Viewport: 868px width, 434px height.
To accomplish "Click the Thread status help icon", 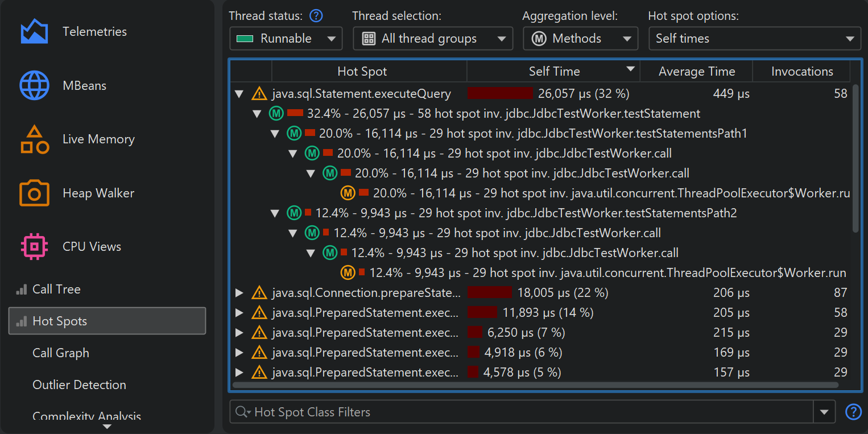I will tap(316, 16).
